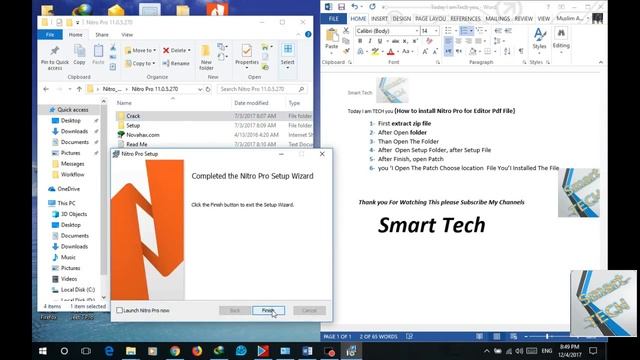Image resolution: width=640 pixels, height=360 pixels.
Task: Click Increase Indent icon in Word
Action: (x=508, y=31)
